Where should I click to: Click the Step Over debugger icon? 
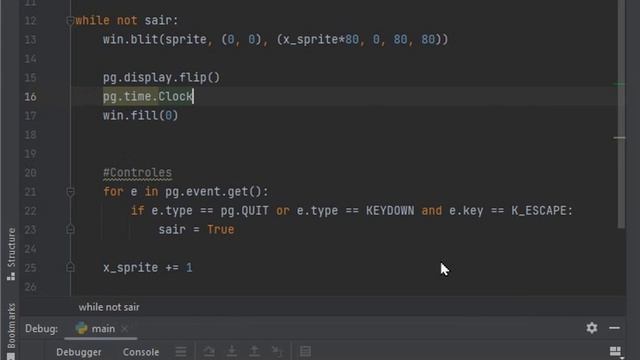[209, 351]
